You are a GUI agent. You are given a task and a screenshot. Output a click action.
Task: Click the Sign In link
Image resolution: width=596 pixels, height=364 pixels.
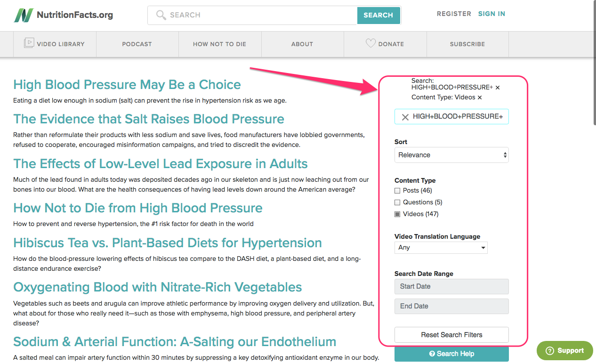pos(491,14)
